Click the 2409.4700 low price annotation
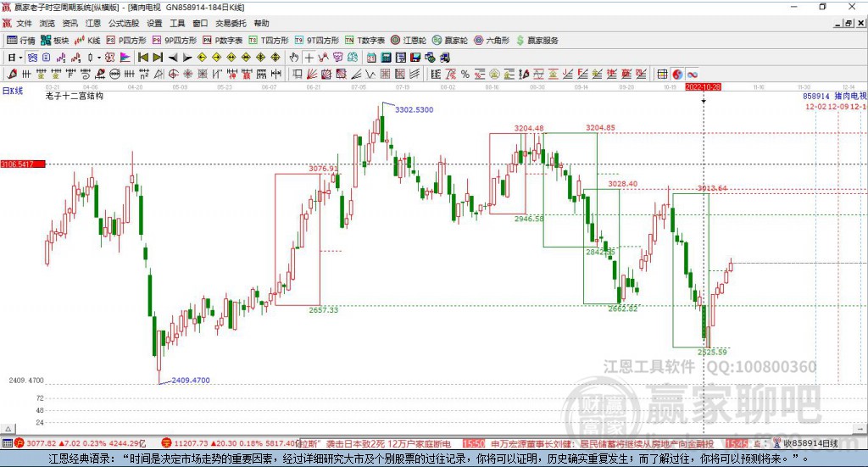This screenshot has height=467, width=868. click(191, 381)
